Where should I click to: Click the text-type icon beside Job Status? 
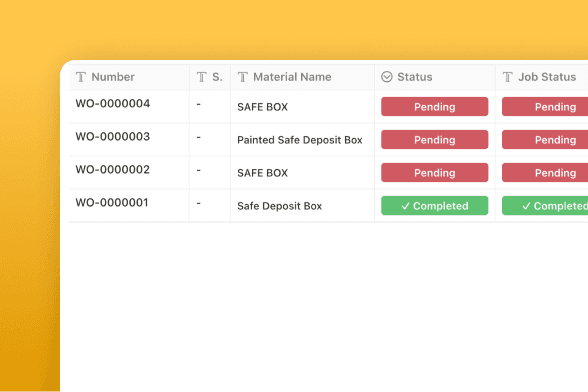pos(507,77)
